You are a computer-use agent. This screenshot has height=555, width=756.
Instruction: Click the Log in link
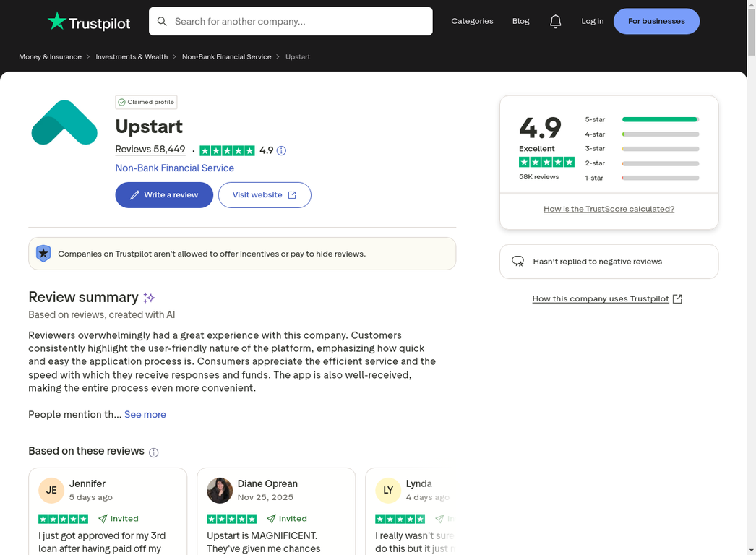coord(592,21)
